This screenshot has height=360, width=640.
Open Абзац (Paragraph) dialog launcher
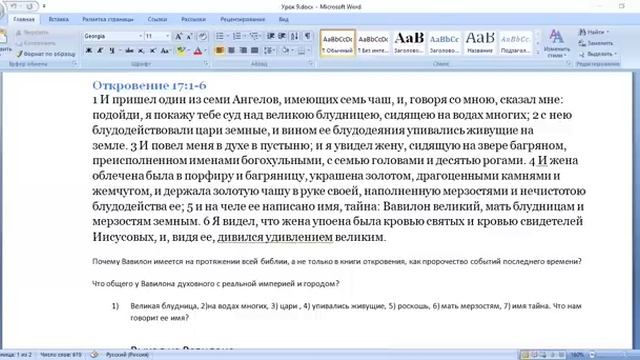click(310, 64)
